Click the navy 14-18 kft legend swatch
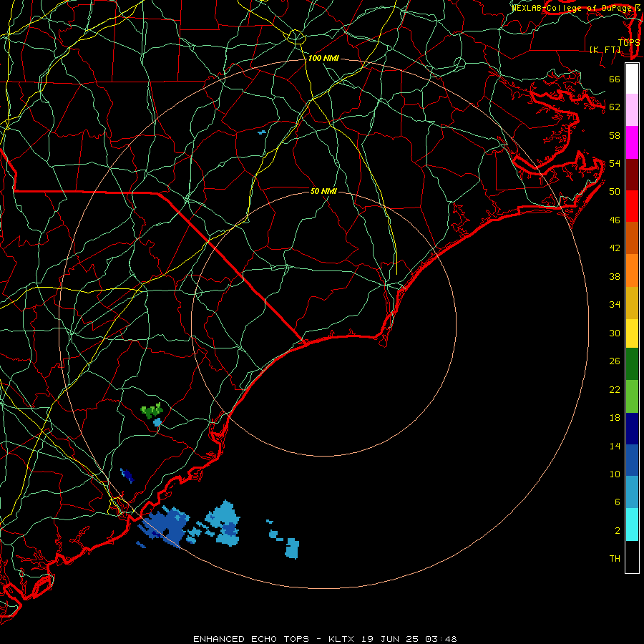 (x=632, y=429)
